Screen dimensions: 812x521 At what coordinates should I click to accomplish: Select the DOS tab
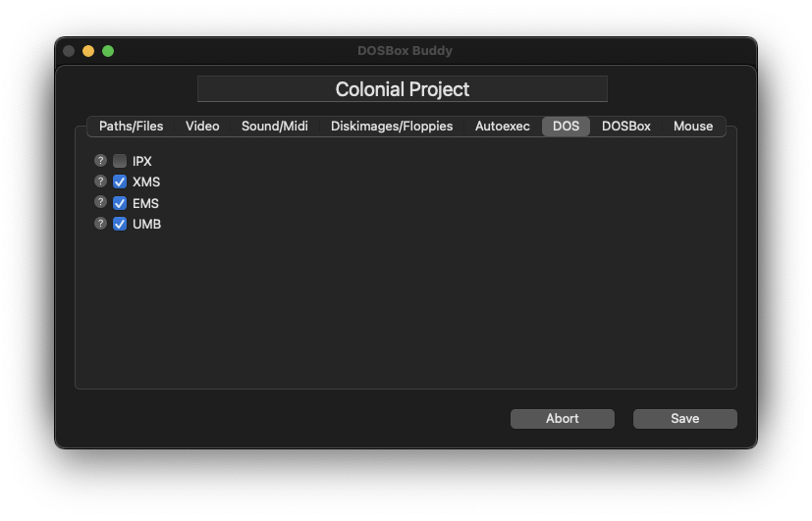pyautogui.click(x=566, y=127)
